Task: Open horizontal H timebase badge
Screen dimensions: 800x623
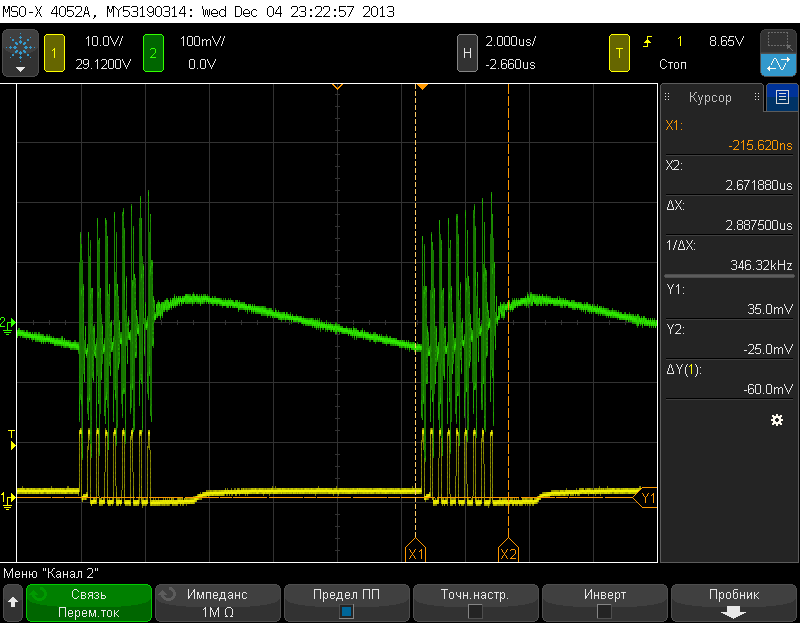Action: coord(467,53)
